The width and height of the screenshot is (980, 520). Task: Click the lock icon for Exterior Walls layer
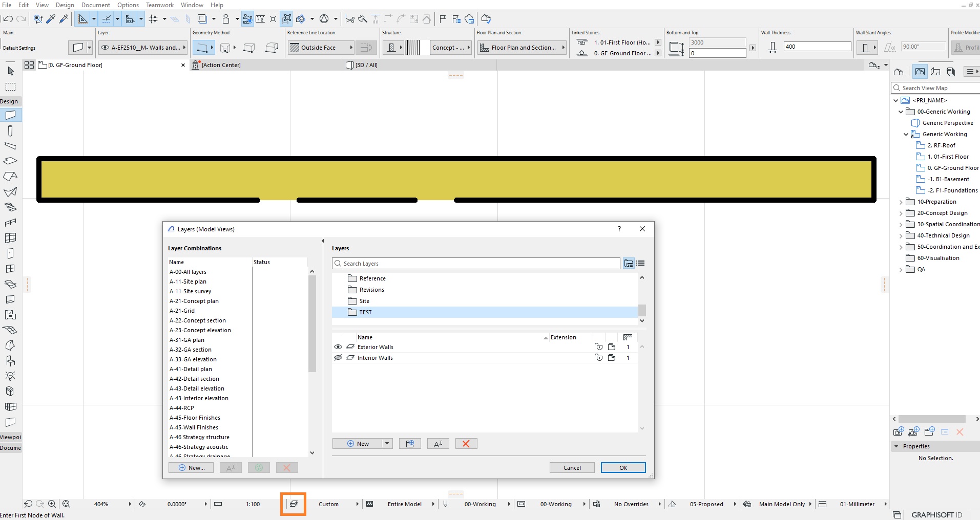(x=598, y=347)
